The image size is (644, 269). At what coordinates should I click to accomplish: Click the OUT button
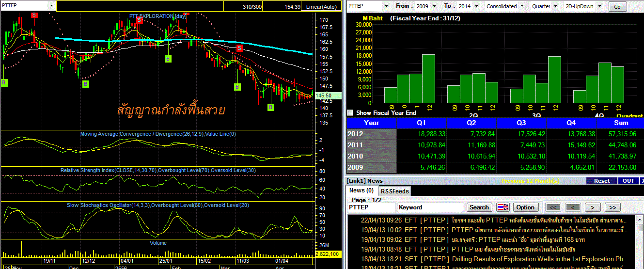click(x=628, y=181)
